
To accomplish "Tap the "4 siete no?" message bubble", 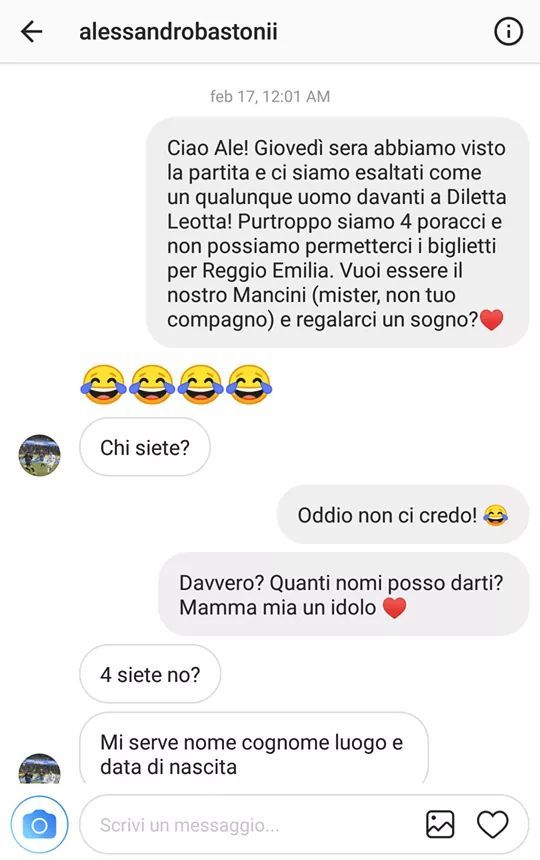I will (x=150, y=674).
